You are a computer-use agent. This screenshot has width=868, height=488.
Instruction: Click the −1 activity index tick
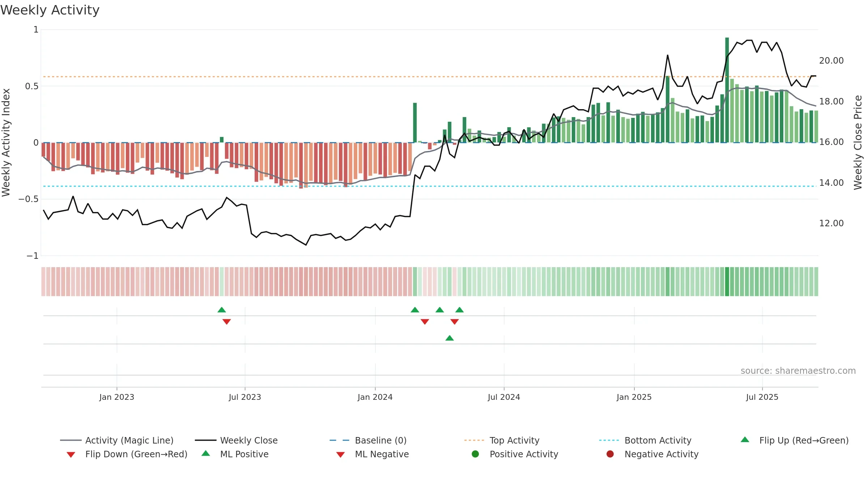click(x=33, y=256)
